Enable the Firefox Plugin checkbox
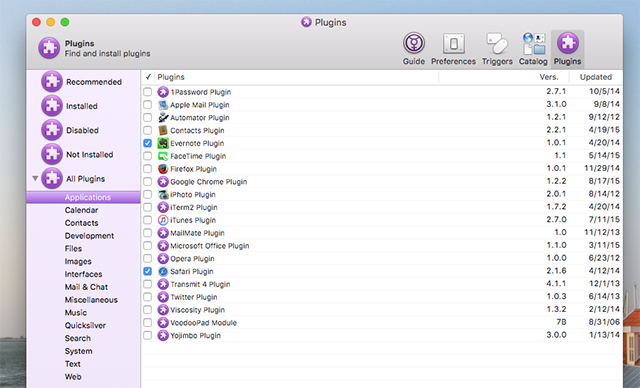Screen dimensions: 640x388 coord(147,169)
